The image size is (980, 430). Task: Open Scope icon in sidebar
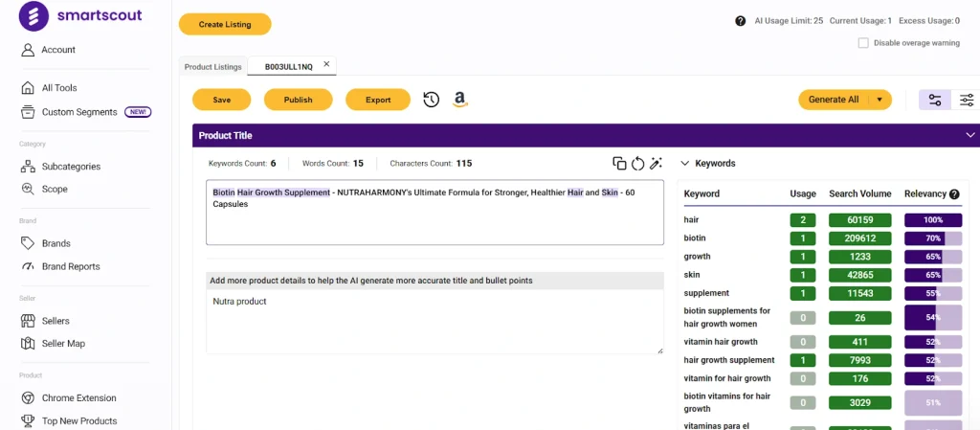28,189
